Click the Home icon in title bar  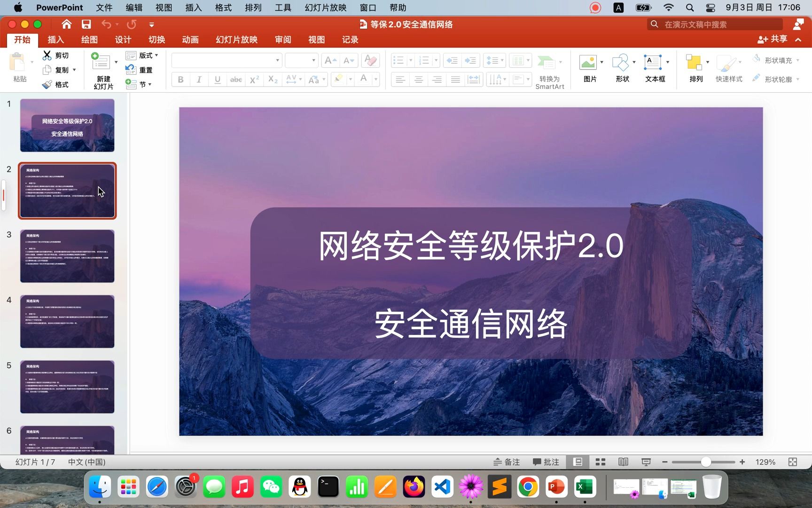point(67,24)
